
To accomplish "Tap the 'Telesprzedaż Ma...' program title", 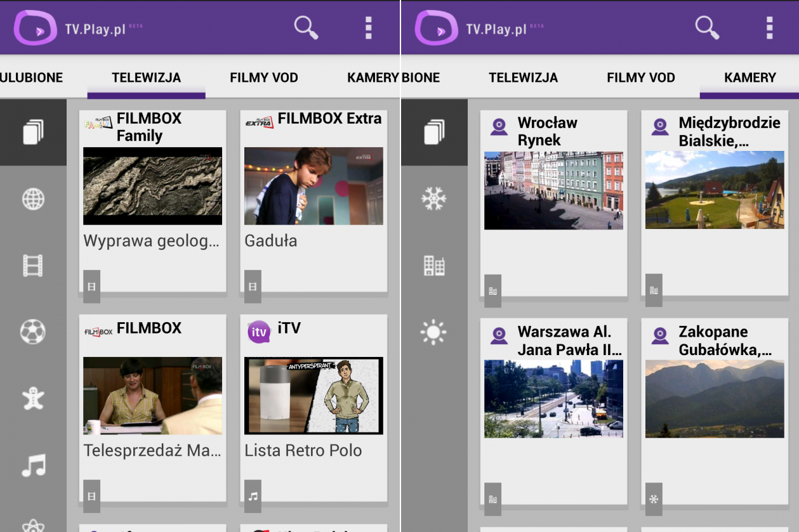I will click(152, 451).
